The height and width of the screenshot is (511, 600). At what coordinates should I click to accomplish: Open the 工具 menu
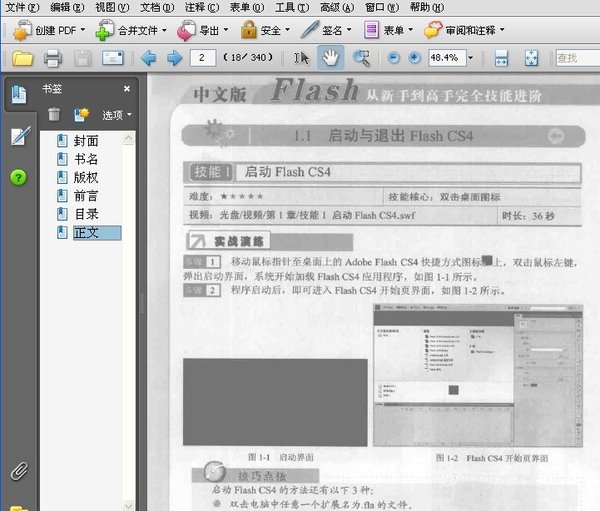(x=292, y=7)
